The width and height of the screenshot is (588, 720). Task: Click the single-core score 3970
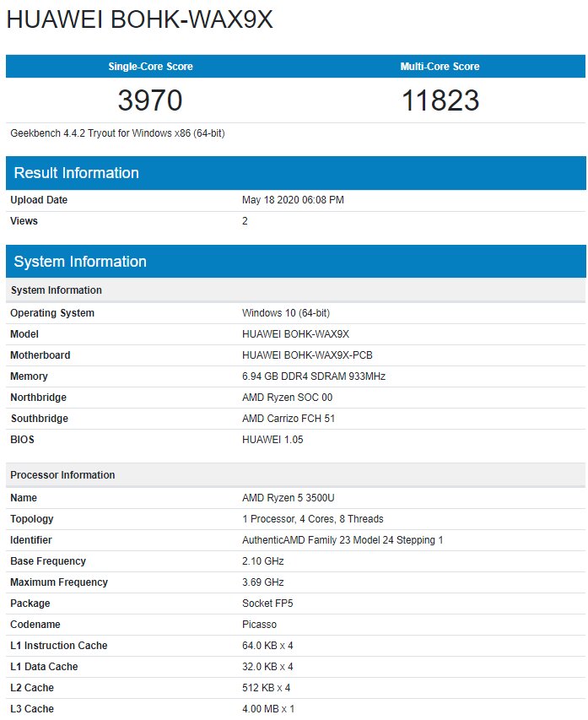(x=150, y=100)
